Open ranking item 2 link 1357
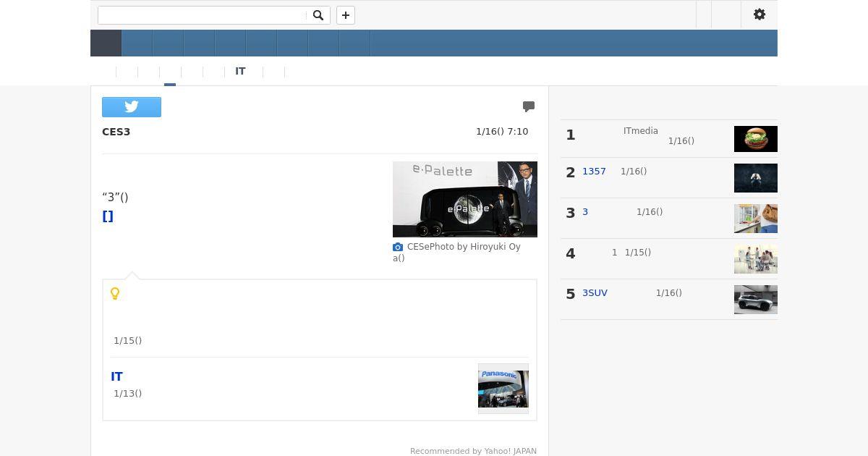 [x=594, y=172]
